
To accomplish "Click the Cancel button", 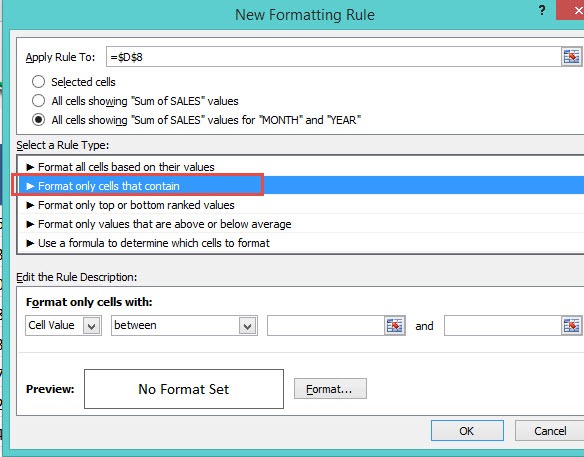I will pyautogui.click(x=550, y=431).
